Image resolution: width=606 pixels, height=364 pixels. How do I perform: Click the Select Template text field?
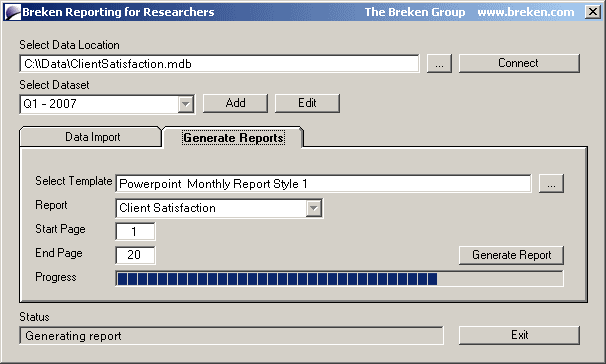pos(323,184)
